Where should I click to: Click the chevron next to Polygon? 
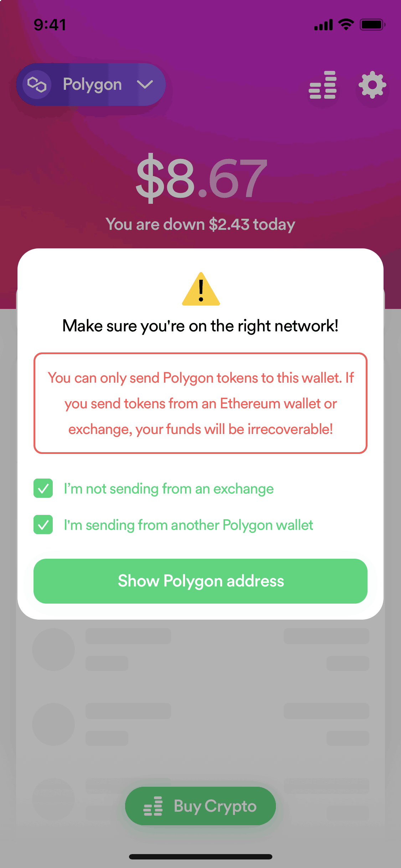pyautogui.click(x=145, y=84)
